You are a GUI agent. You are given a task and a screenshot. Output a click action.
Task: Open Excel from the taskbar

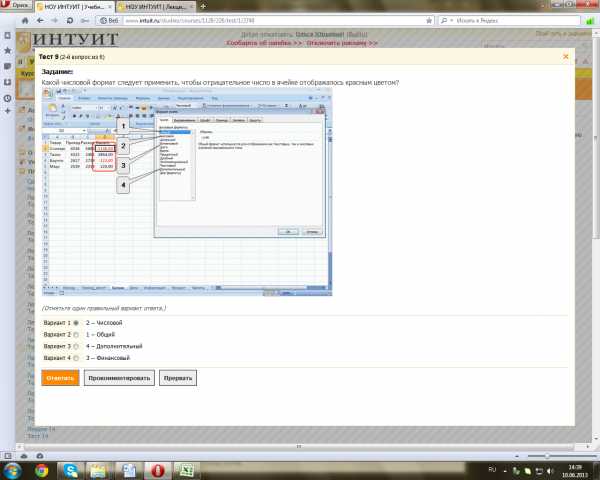point(187,470)
